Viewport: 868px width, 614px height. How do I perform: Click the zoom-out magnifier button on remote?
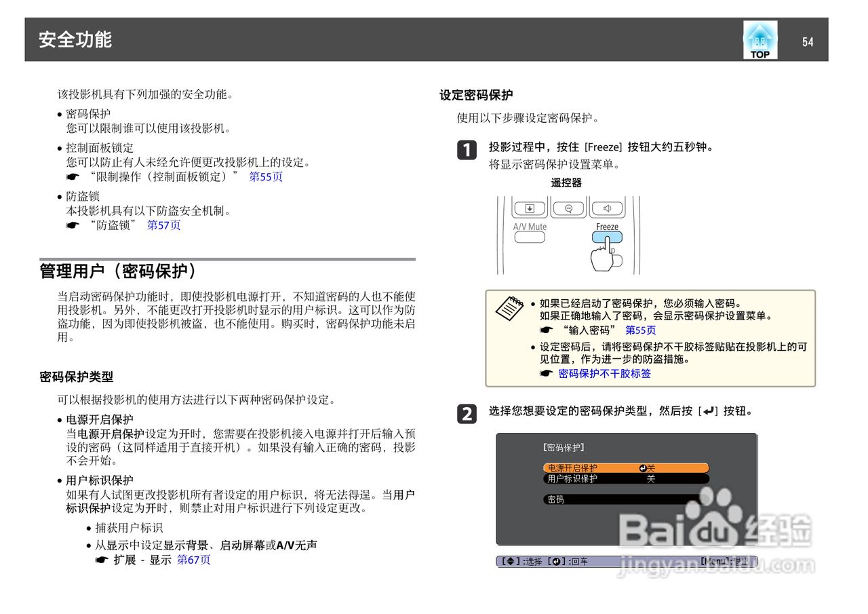(568, 208)
